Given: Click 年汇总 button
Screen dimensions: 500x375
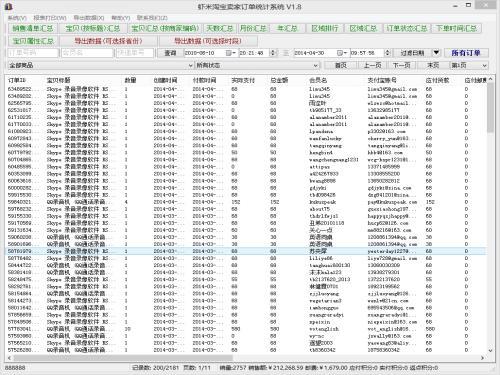Looking at the screenshot, I should pyautogui.click(x=287, y=28).
